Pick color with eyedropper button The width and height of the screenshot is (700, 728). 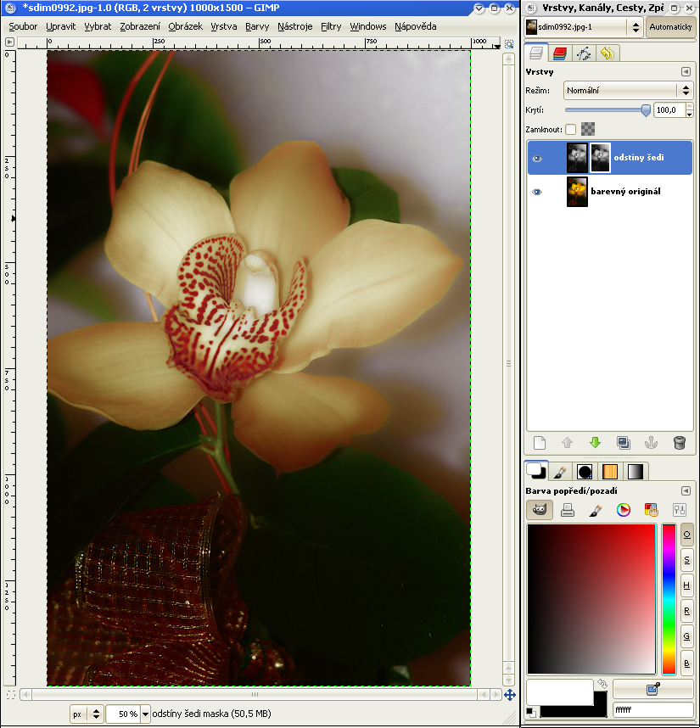(x=652, y=688)
